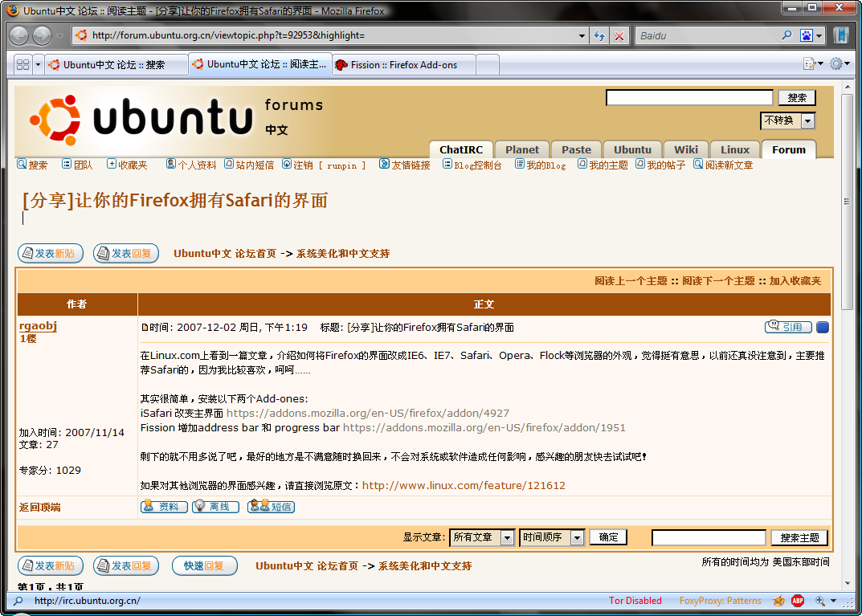The width and height of the screenshot is (862, 616).
Task: Open the tab list dropdown arrow
Action: click(x=38, y=65)
